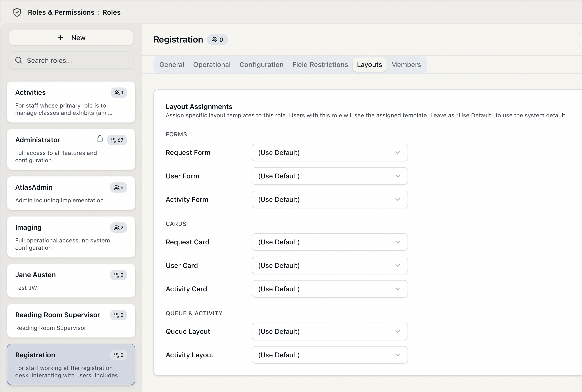Click the Registration page heading
Screen dimensions: 582x392
[x=178, y=40]
